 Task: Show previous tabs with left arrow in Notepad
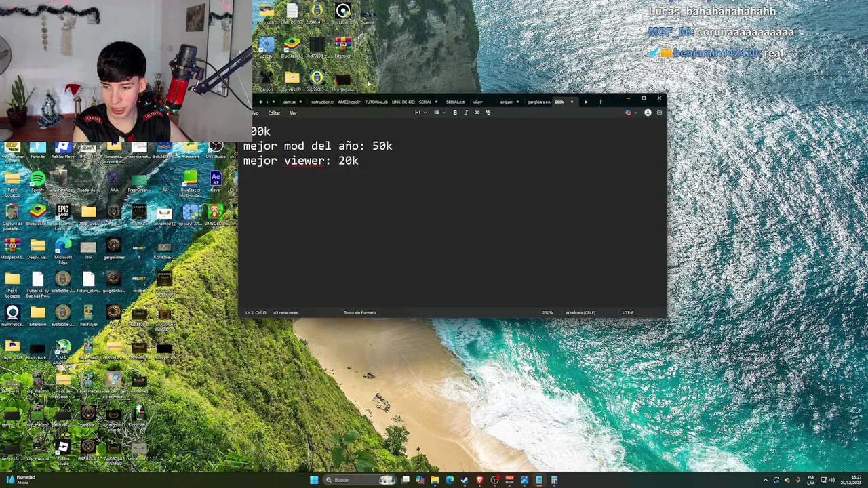coord(260,102)
